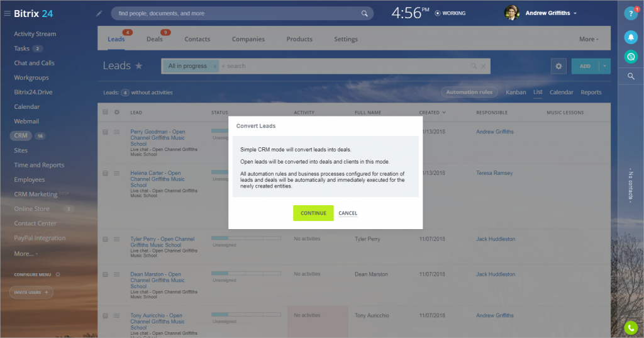Check the Perry Goodman lead checkbox
Screen dimensions: 644x338
click(105, 132)
